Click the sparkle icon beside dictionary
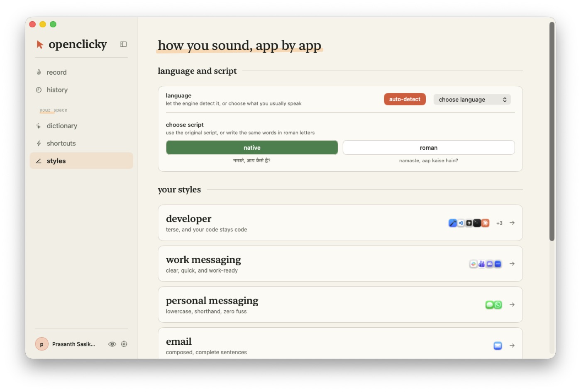The width and height of the screenshot is (581, 392). pyautogui.click(x=39, y=126)
